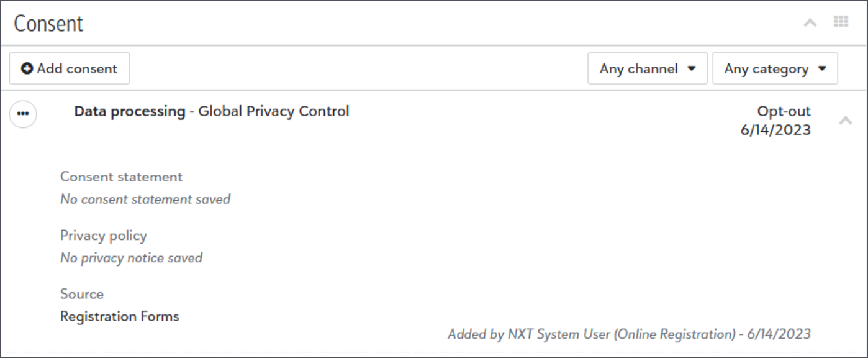The image size is (868, 358).
Task: Click the Privacy policy field label
Action: [103, 236]
